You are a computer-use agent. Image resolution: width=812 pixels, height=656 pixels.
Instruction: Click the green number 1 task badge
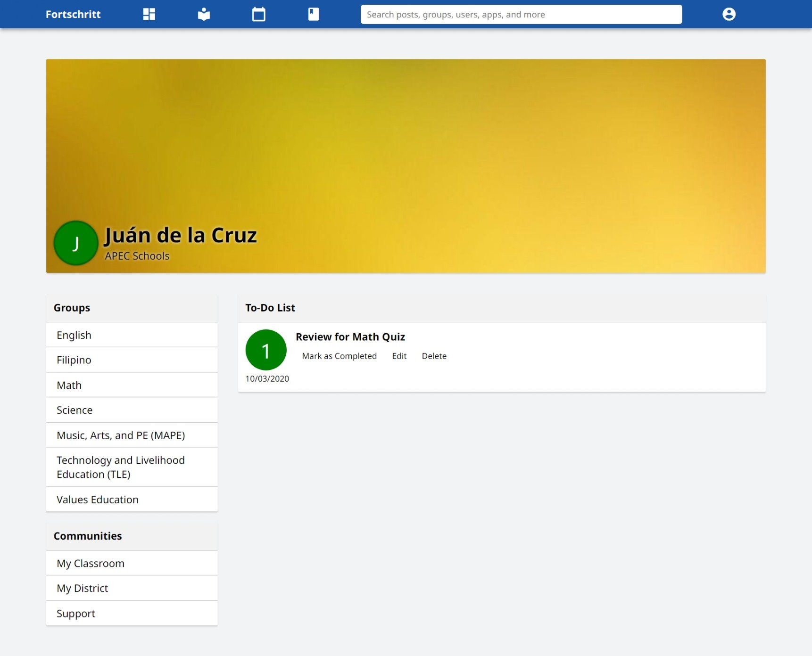pyautogui.click(x=266, y=350)
